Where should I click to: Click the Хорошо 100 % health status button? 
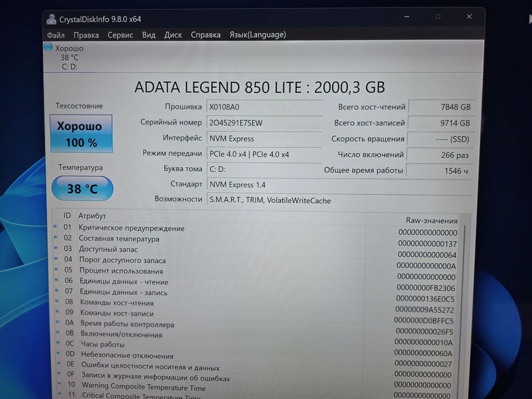point(81,134)
